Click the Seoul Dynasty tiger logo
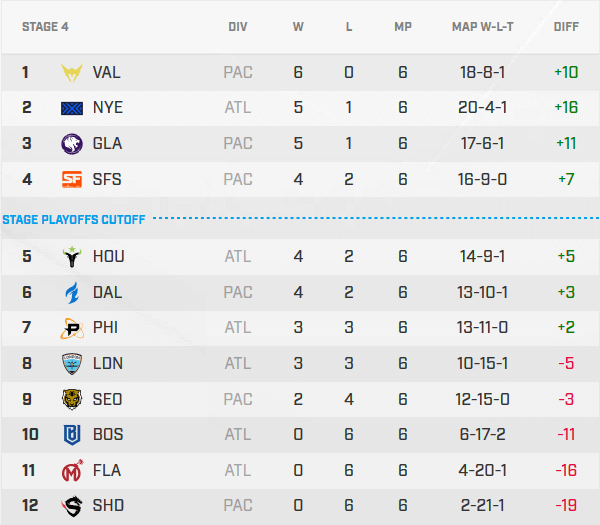600x525 pixels. [x=73, y=400]
